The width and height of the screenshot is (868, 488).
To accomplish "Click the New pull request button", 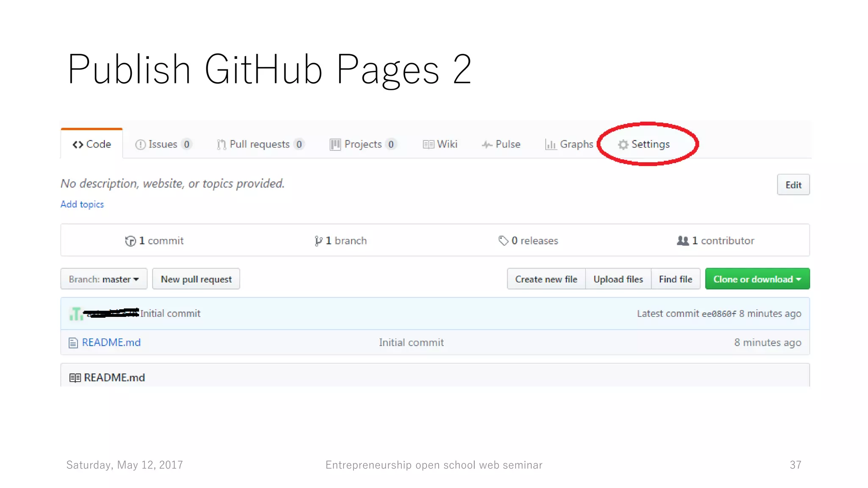I will coord(196,279).
